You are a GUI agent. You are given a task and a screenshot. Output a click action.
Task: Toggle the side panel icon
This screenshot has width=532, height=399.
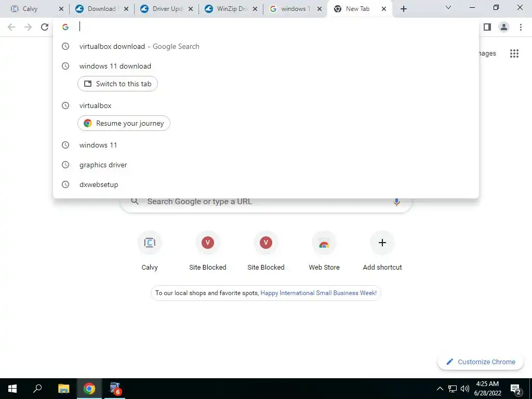(487, 27)
